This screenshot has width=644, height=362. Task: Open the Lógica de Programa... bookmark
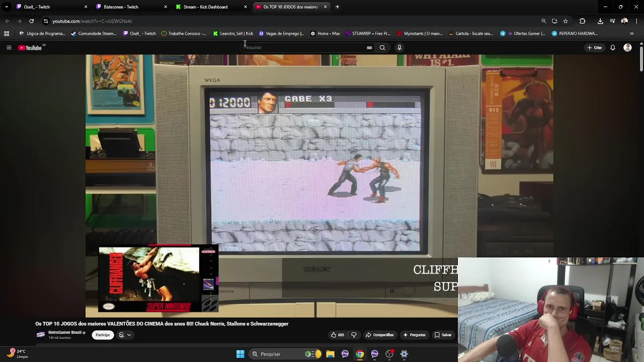pos(43,34)
